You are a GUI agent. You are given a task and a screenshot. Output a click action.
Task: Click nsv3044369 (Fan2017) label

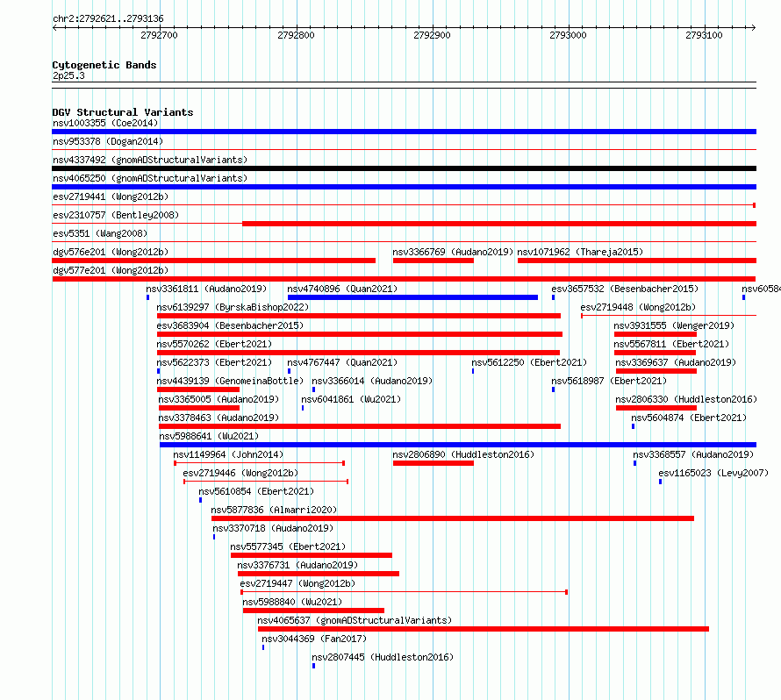click(314, 639)
